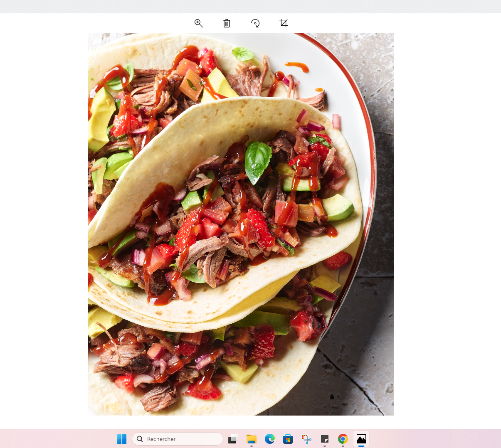The height and width of the screenshot is (448, 501).
Task: Delete the current photo using the trash icon
Action: coord(227,23)
